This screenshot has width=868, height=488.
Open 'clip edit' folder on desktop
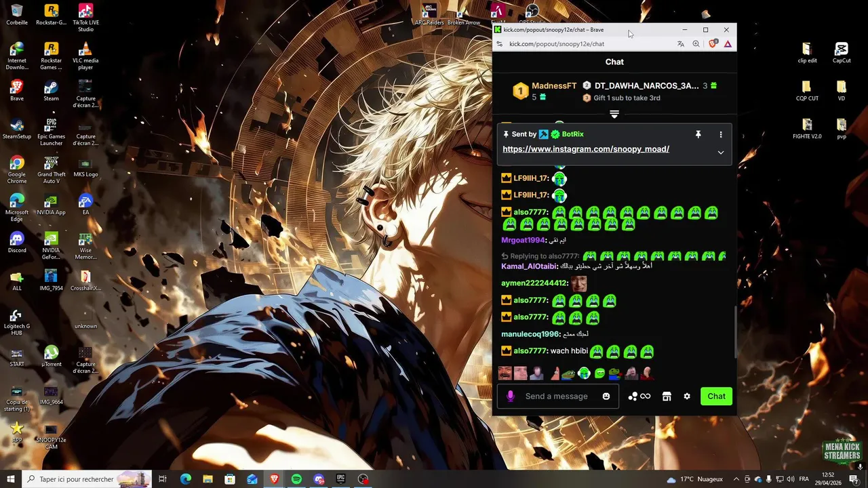tap(807, 53)
